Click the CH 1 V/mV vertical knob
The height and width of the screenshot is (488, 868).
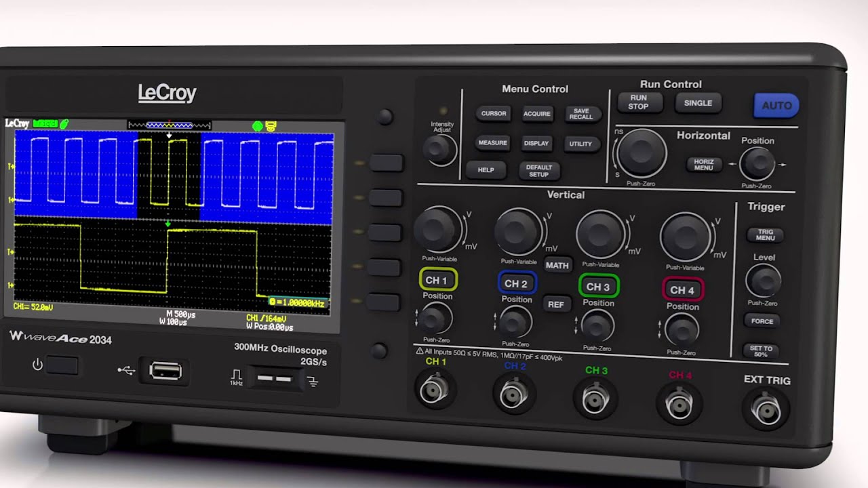click(x=438, y=230)
